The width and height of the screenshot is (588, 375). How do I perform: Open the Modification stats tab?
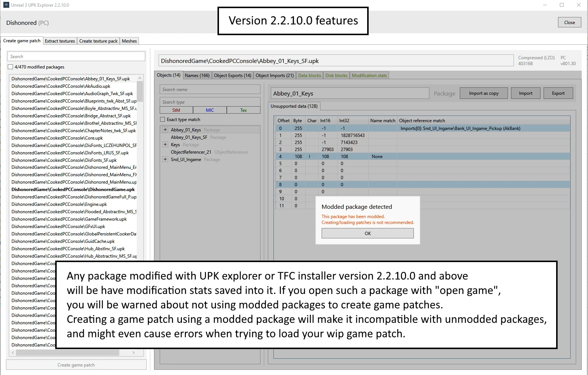point(369,76)
